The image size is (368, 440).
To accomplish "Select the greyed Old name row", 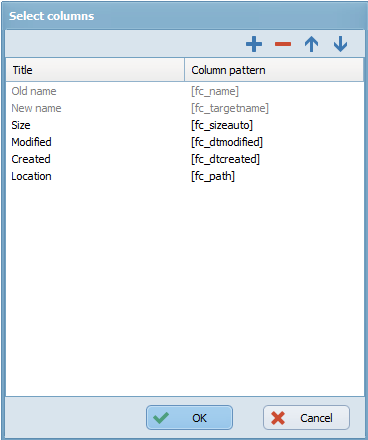I will pyautogui.click(x=185, y=91).
